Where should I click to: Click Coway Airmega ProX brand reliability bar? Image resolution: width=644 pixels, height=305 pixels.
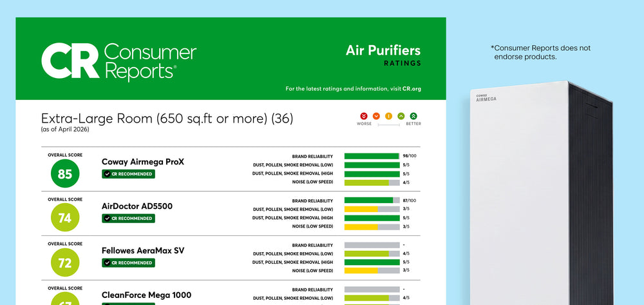(x=372, y=156)
